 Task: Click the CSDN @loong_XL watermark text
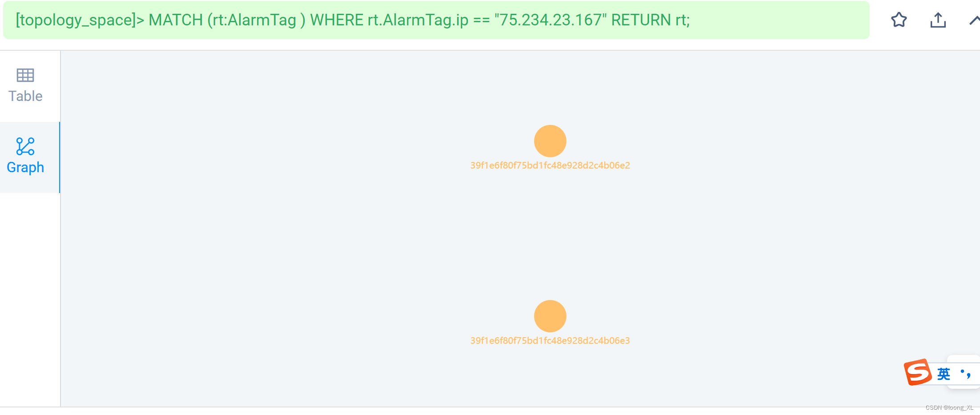pos(949,407)
